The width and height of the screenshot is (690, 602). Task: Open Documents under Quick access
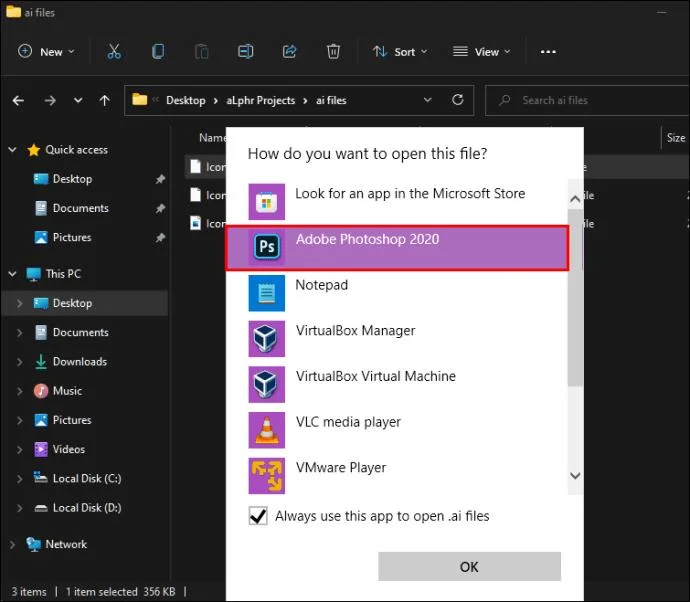click(81, 208)
